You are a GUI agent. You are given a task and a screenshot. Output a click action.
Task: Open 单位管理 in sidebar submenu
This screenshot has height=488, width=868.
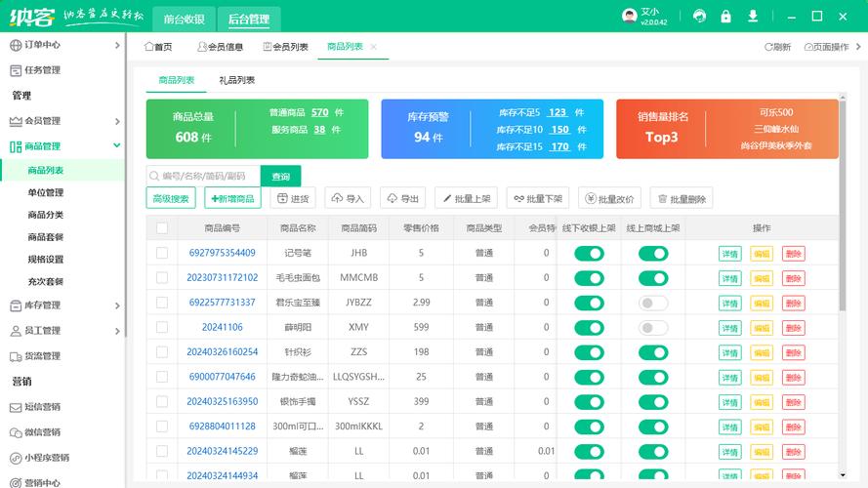point(45,192)
